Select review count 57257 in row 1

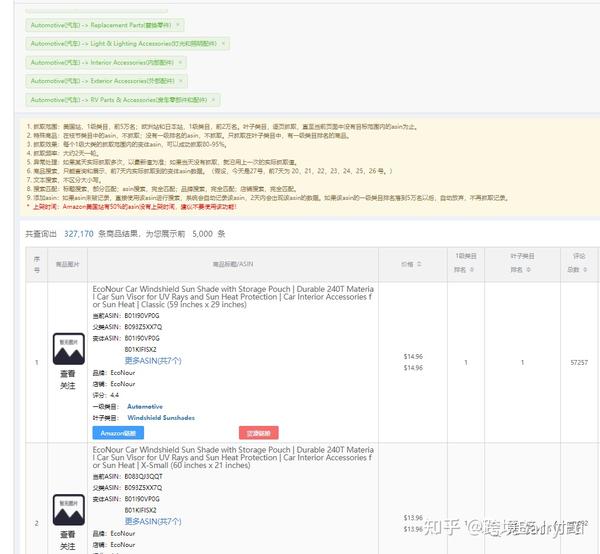click(x=579, y=362)
